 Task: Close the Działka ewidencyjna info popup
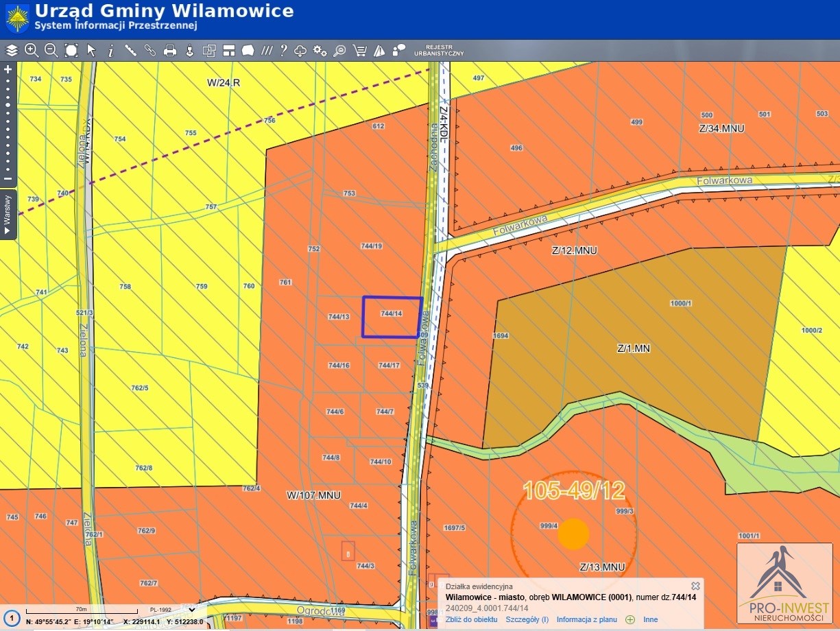click(x=695, y=586)
